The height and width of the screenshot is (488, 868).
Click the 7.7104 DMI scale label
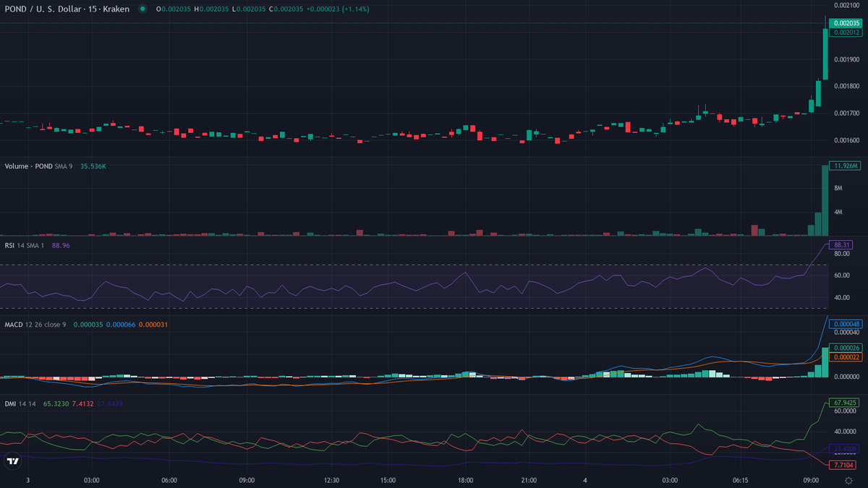[x=844, y=465]
